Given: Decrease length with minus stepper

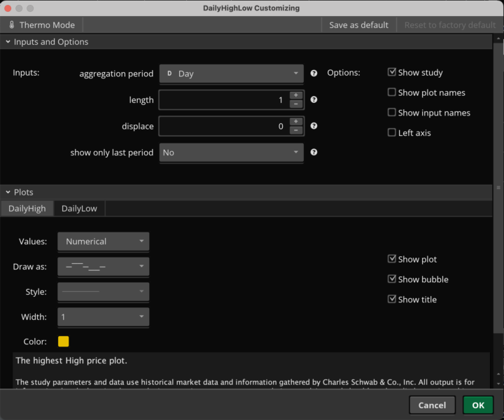Looking at the screenshot, I should coord(295,104).
